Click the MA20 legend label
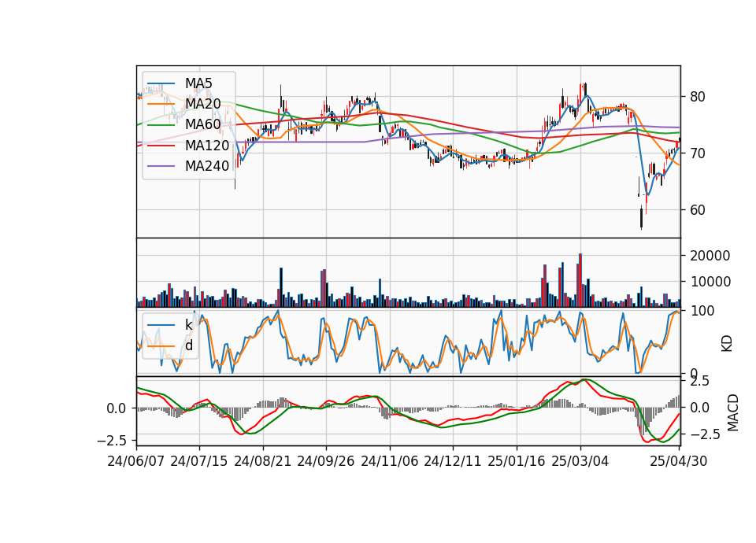 coord(202,104)
